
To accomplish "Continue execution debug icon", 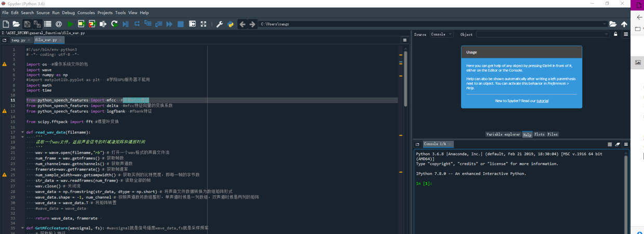I will [x=169, y=24].
